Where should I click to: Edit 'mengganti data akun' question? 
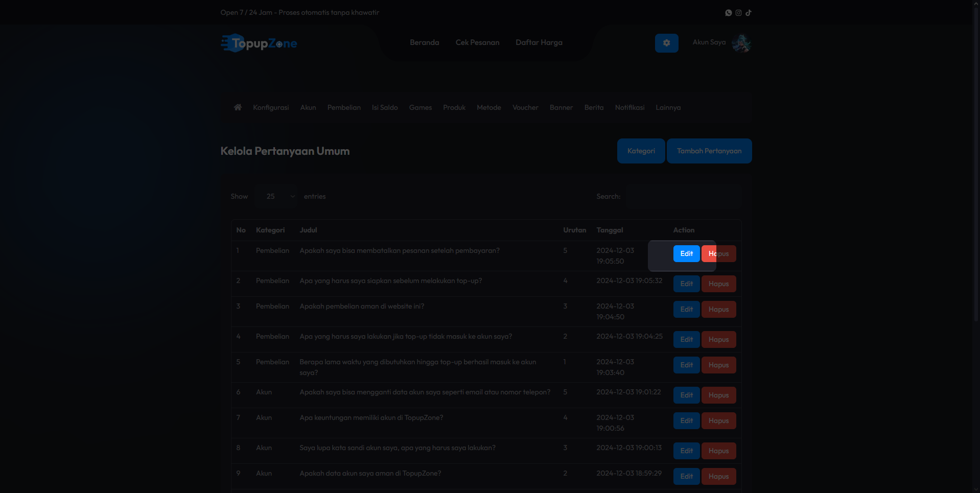(x=687, y=395)
